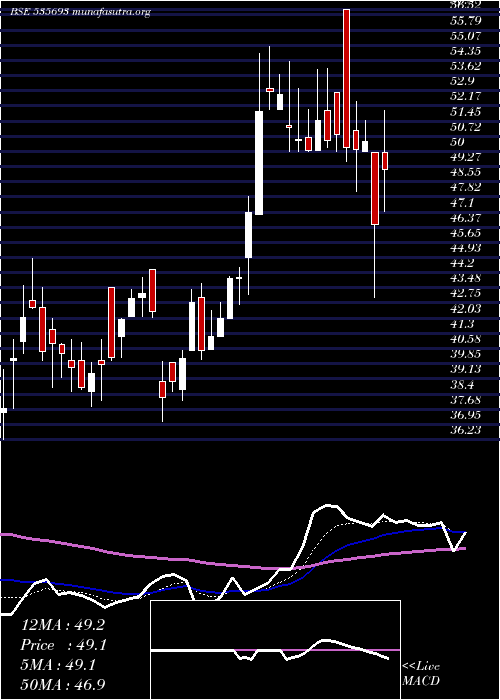Screen dimensions: 500x700
Task: Click the 45.65 price level label
Action: coord(465,233)
